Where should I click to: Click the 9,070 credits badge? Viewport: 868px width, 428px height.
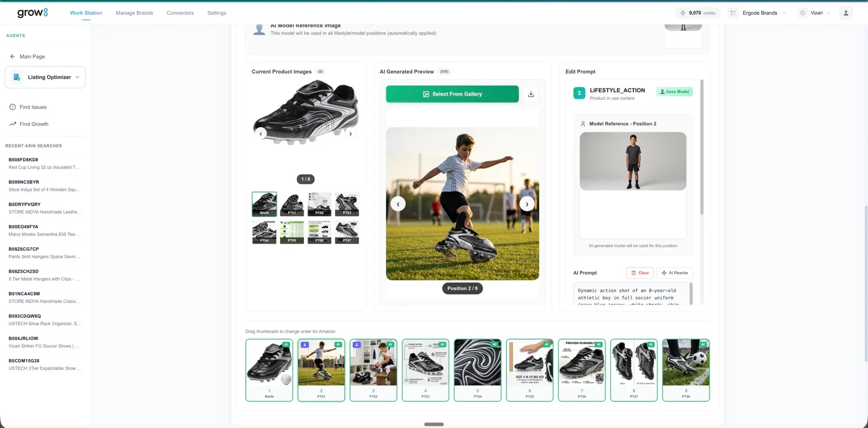[x=698, y=13]
